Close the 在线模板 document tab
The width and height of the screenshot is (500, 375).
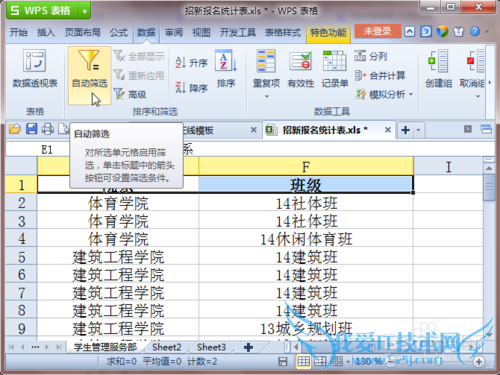254,130
